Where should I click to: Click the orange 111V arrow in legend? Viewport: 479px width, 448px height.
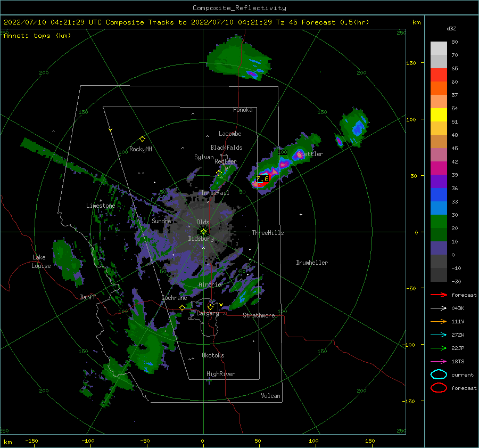pyautogui.click(x=439, y=321)
